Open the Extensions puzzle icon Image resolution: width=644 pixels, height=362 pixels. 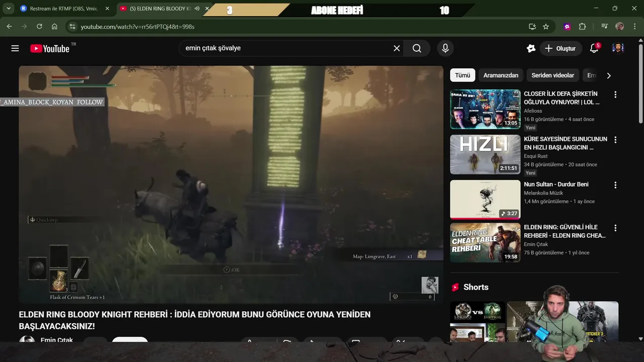point(583,26)
